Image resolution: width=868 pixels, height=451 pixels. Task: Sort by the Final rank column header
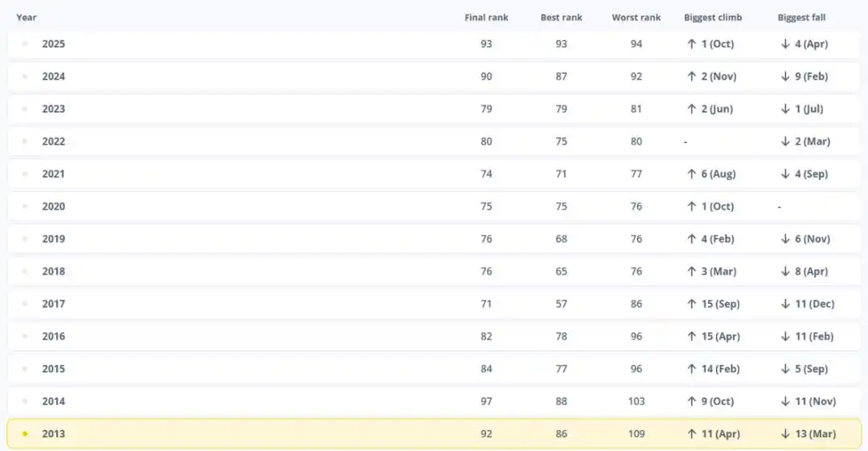click(x=486, y=18)
